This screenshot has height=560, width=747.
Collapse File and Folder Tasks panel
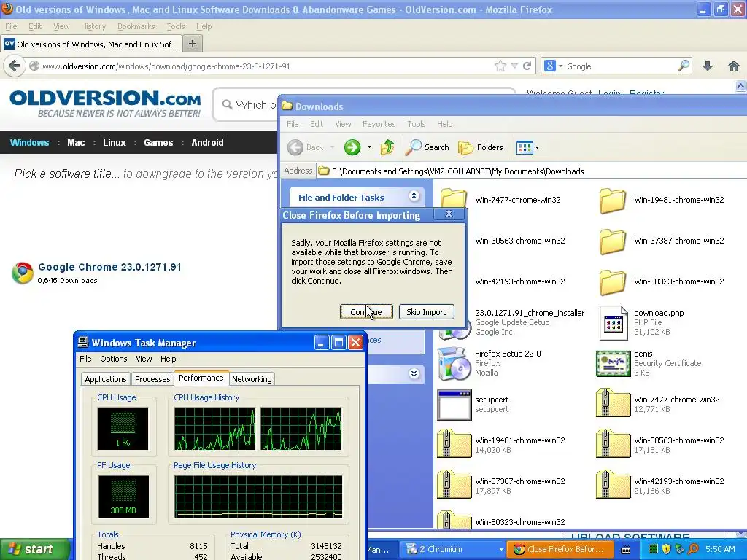pyautogui.click(x=414, y=195)
